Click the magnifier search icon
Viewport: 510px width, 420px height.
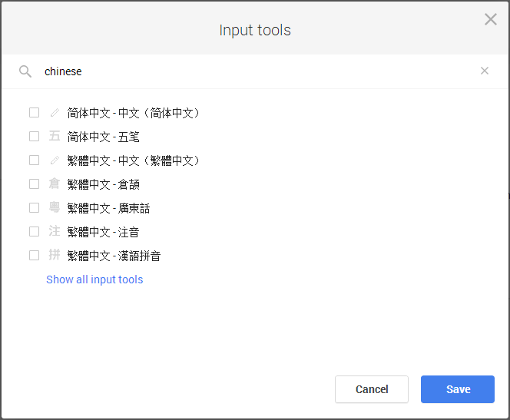pos(25,71)
